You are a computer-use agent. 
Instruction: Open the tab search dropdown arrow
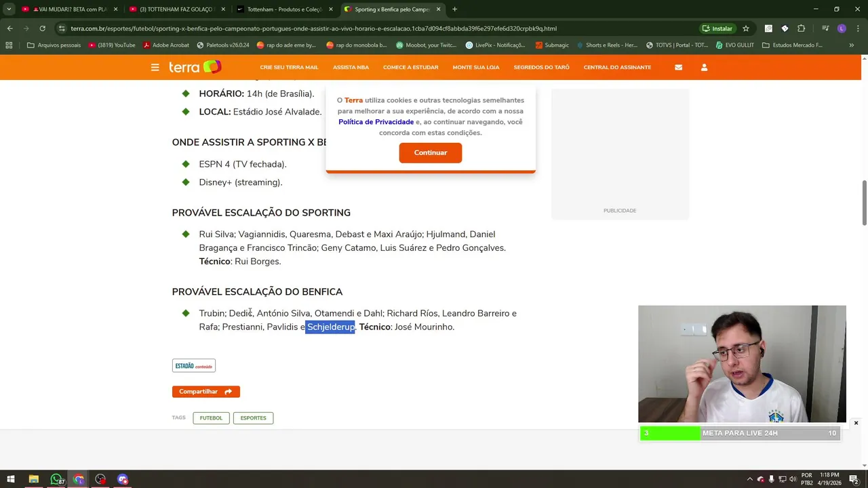(9, 9)
